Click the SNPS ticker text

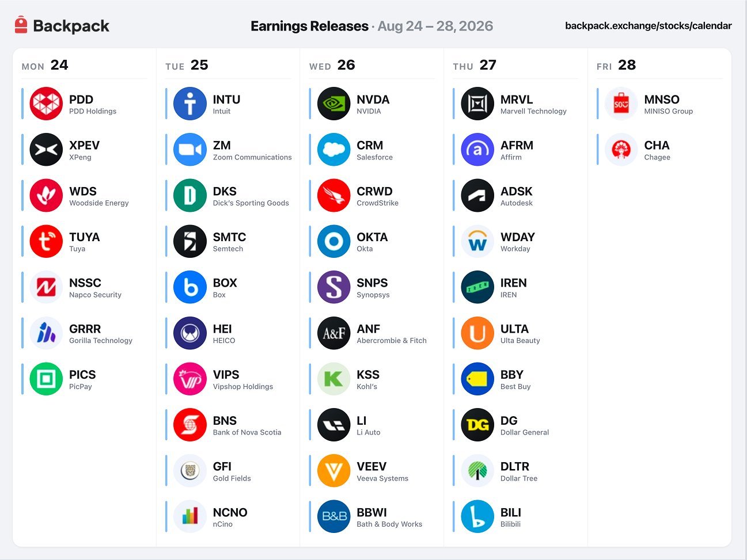[372, 283]
